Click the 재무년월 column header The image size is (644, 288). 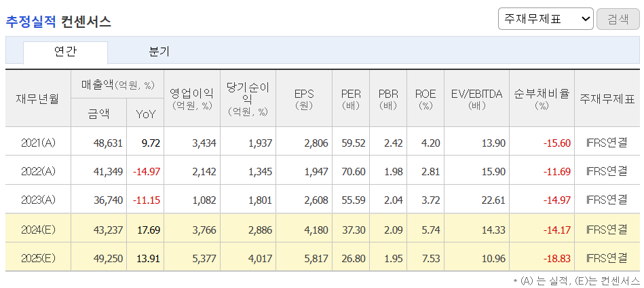[x=38, y=98]
